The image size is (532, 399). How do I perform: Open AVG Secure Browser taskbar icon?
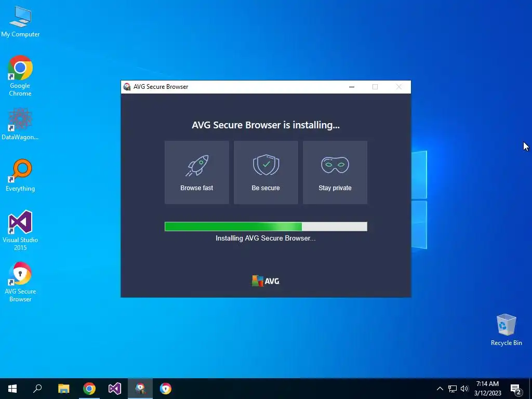tap(166, 389)
